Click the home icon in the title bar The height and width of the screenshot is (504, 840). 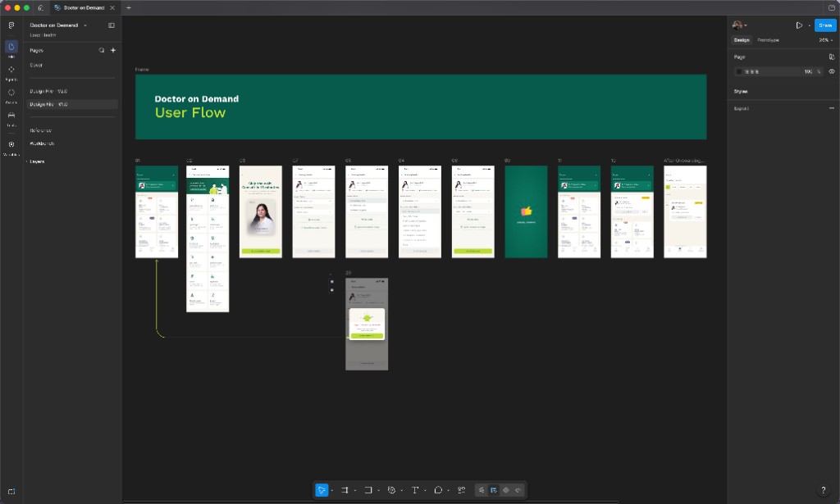click(x=41, y=8)
